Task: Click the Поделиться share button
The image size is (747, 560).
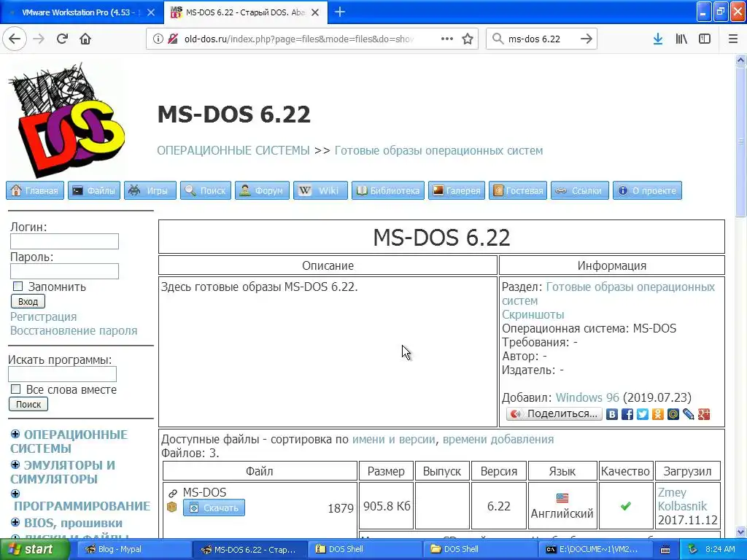Action: (x=554, y=414)
